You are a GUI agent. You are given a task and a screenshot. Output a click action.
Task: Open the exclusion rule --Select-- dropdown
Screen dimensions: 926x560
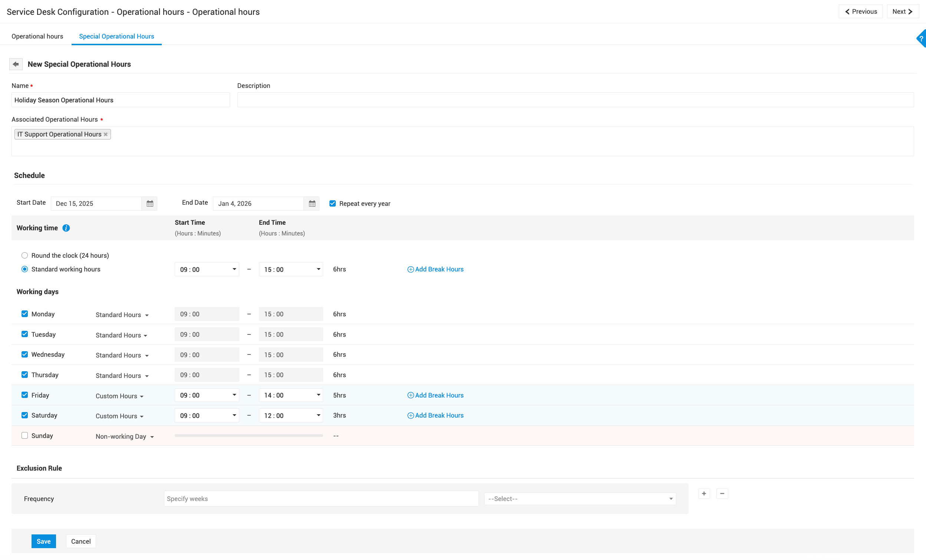point(580,499)
